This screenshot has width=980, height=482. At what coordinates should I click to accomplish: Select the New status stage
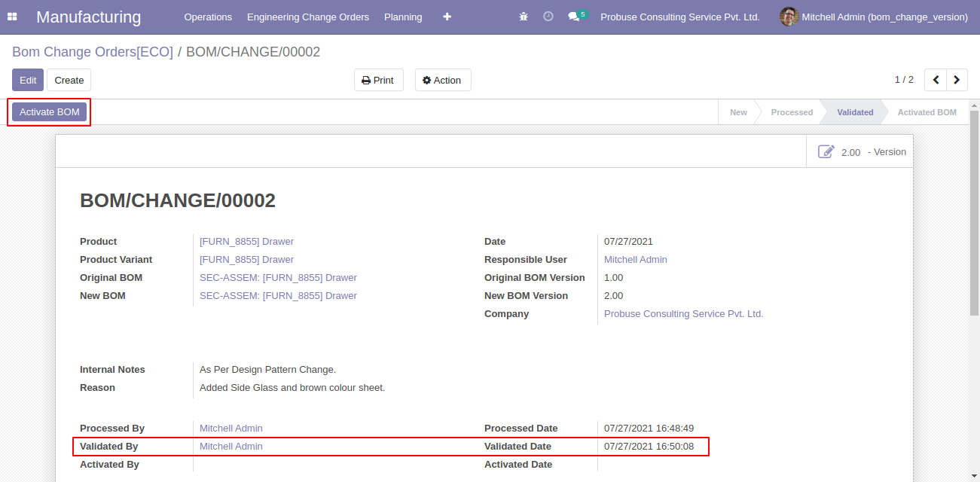pos(738,112)
